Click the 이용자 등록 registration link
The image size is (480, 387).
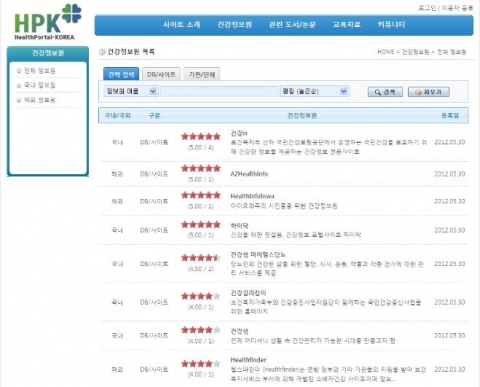click(x=457, y=8)
